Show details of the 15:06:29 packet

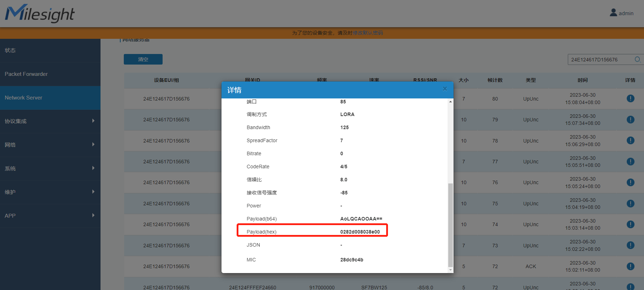[x=630, y=141]
